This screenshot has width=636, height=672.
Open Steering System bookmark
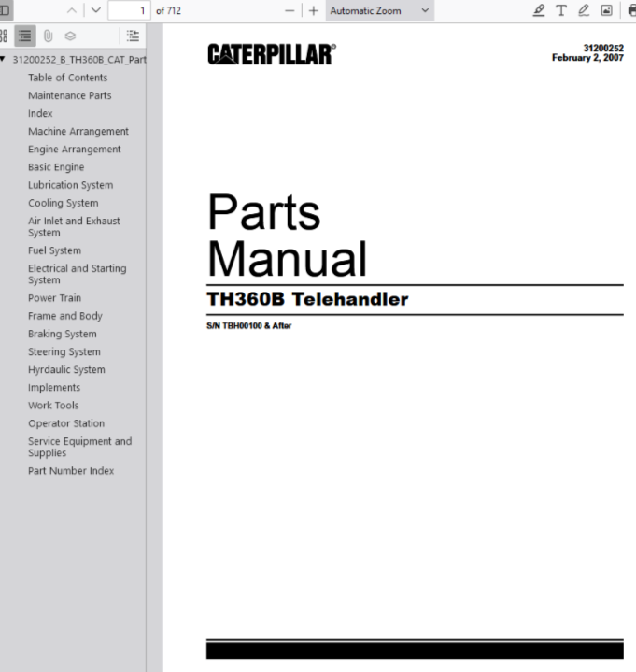[64, 352]
